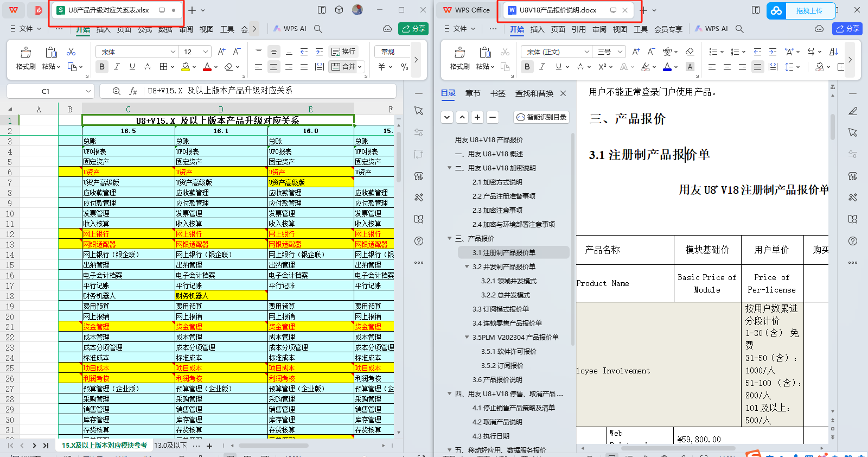Toggle Italic in the document toolbar
868x457 pixels.
[542, 67]
